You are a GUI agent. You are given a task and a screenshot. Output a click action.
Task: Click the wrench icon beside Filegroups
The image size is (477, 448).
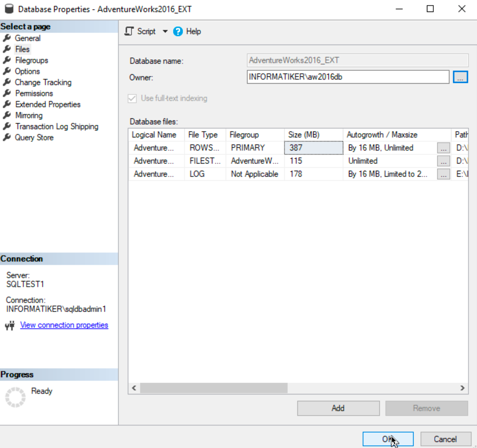tap(7, 60)
